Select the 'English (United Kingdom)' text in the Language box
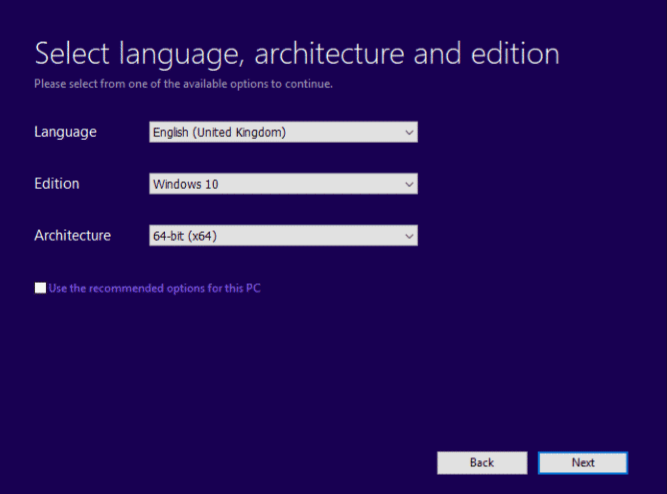This screenshot has width=667, height=494. point(219,132)
